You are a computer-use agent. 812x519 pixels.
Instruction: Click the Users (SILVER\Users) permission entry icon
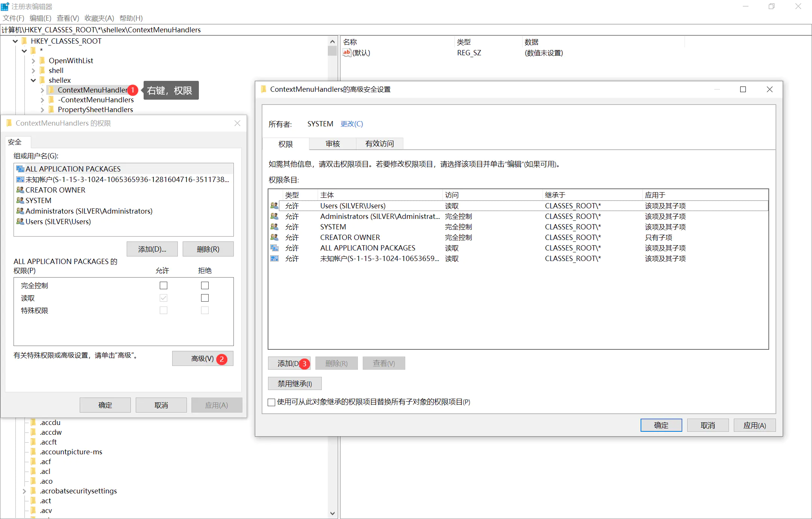(x=274, y=206)
